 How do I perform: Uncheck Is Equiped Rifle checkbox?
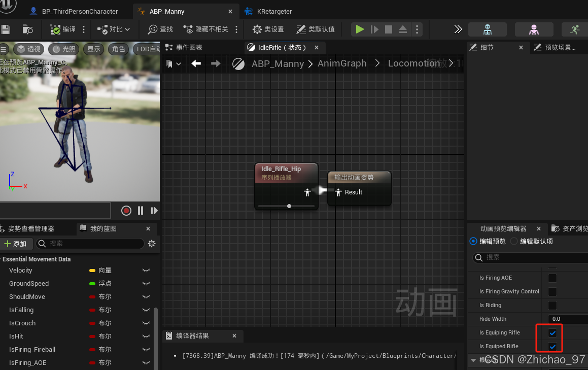pyautogui.click(x=552, y=346)
